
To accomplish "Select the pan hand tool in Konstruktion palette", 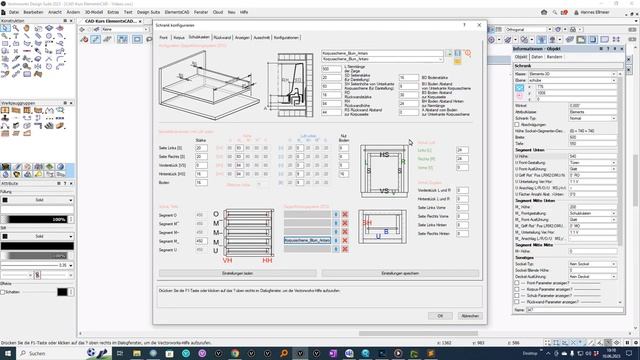I will (x=27, y=28).
